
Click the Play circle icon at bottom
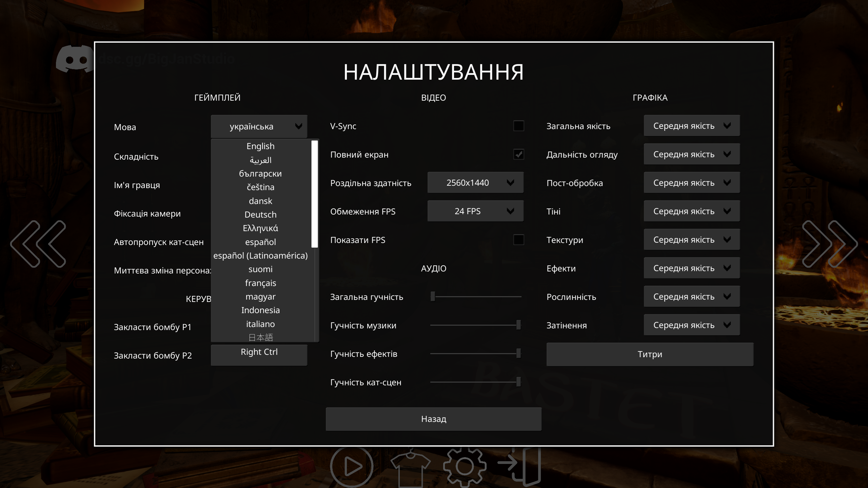(x=352, y=467)
